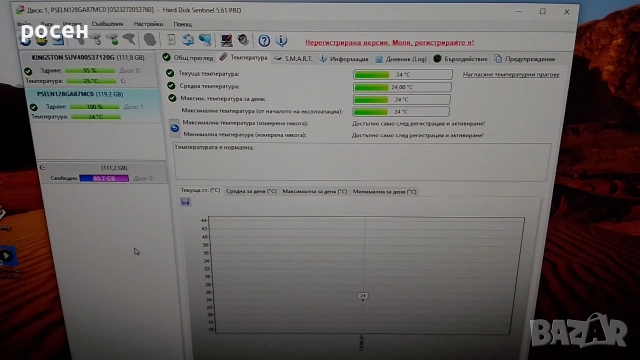
Task: Switch to Минимална за деня (°C) graph tab
Action: pyautogui.click(x=384, y=191)
